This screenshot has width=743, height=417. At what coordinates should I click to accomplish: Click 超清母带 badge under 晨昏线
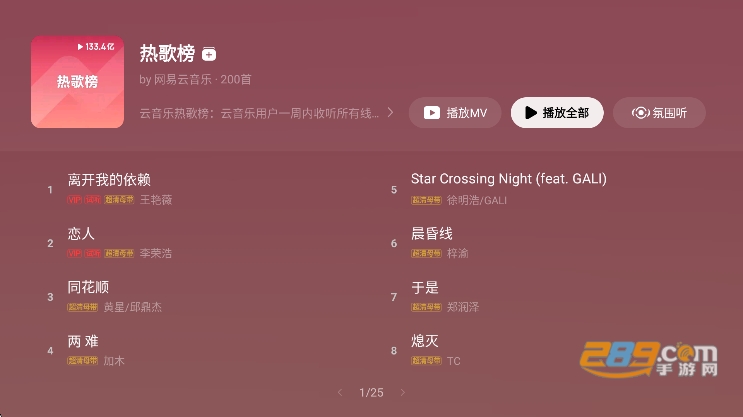426,254
